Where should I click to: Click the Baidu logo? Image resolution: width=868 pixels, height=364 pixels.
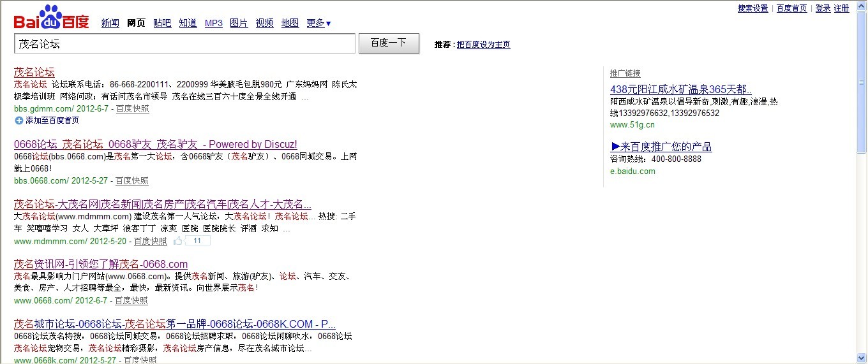point(52,17)
